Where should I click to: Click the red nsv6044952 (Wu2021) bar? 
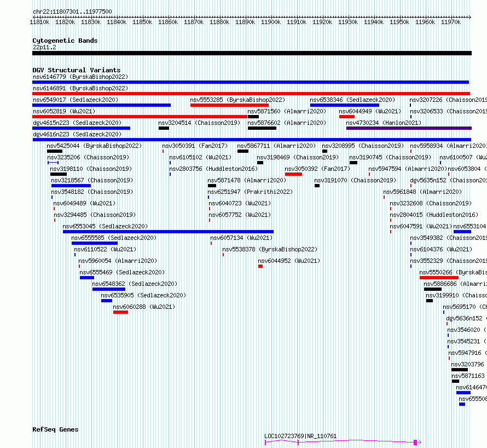[260, 266]
